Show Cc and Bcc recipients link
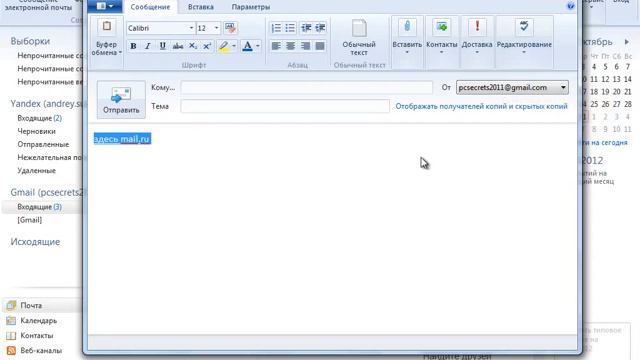 click(481, 106)
